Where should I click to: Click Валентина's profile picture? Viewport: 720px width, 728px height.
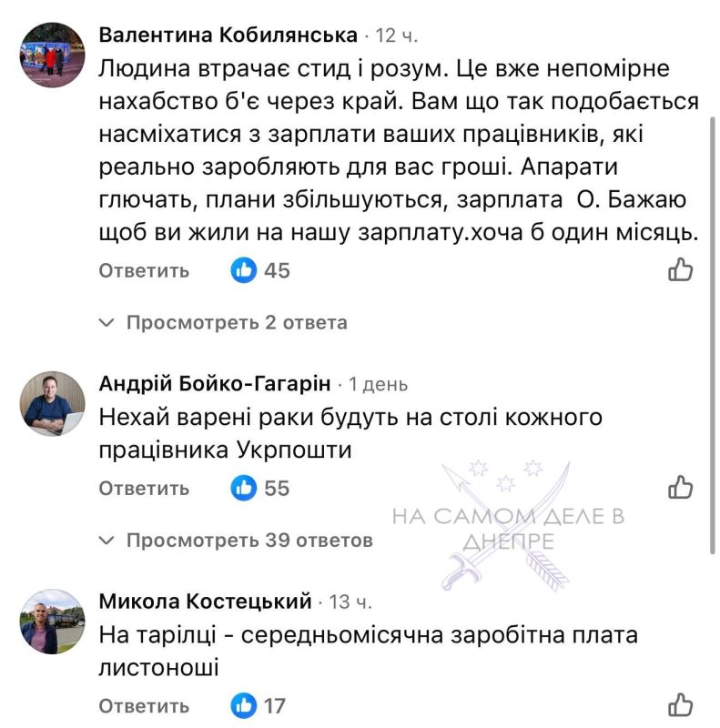(50, 56)
